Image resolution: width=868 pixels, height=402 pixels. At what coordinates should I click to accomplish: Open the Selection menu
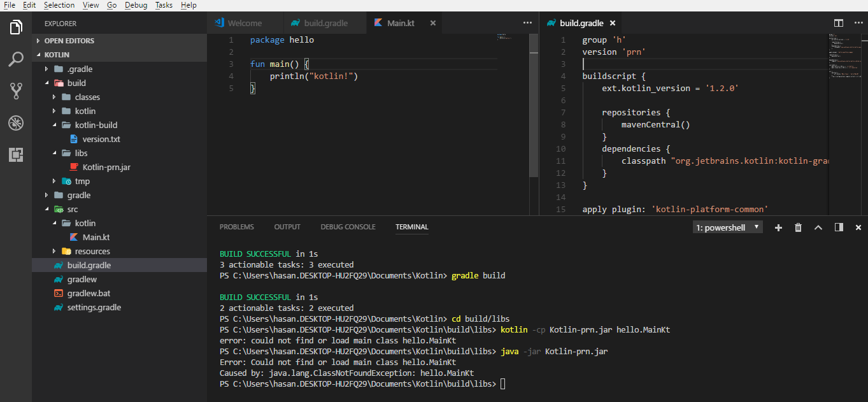click(x=59, y=5)
